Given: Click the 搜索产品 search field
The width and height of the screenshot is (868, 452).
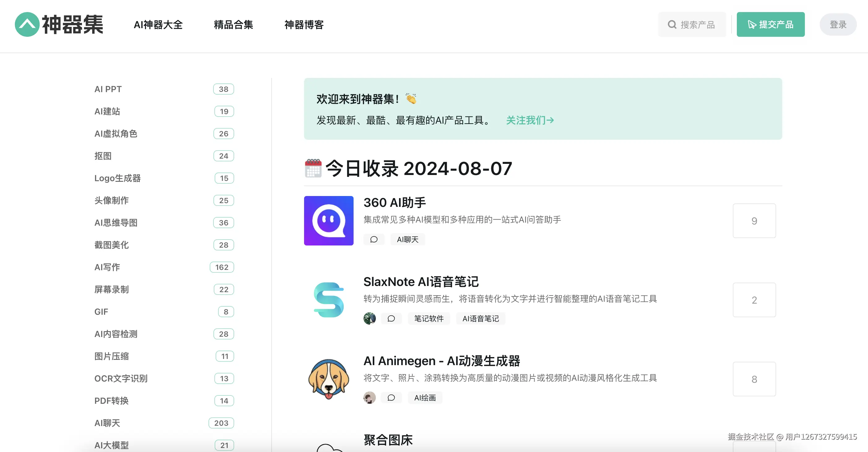Looking at the screenshot, I should coord(692,25).
